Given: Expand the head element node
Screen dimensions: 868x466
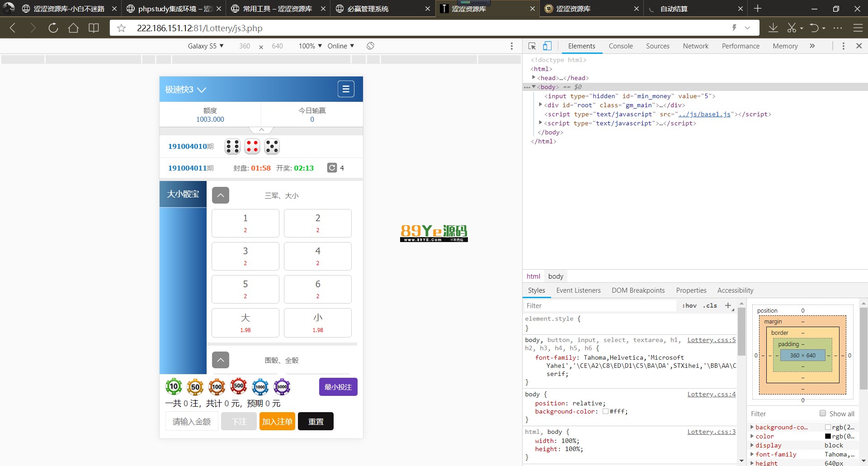Looking at the screenshot, I should click(x=534, y=77).
